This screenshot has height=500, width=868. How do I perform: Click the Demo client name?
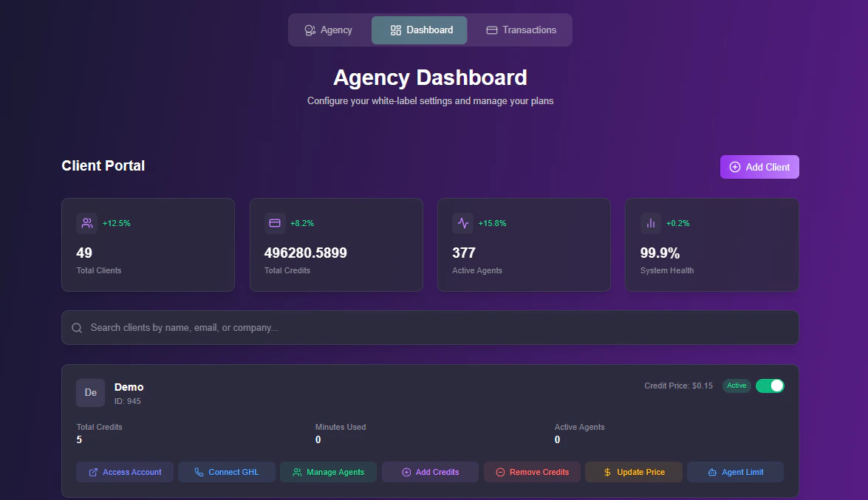[x=129, y=387]
